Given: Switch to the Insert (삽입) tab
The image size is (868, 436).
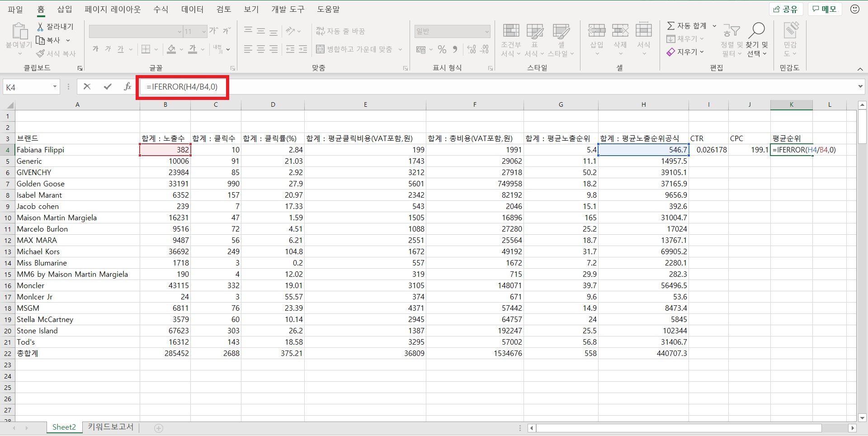Looking at the screenshot, I should 65,9.
